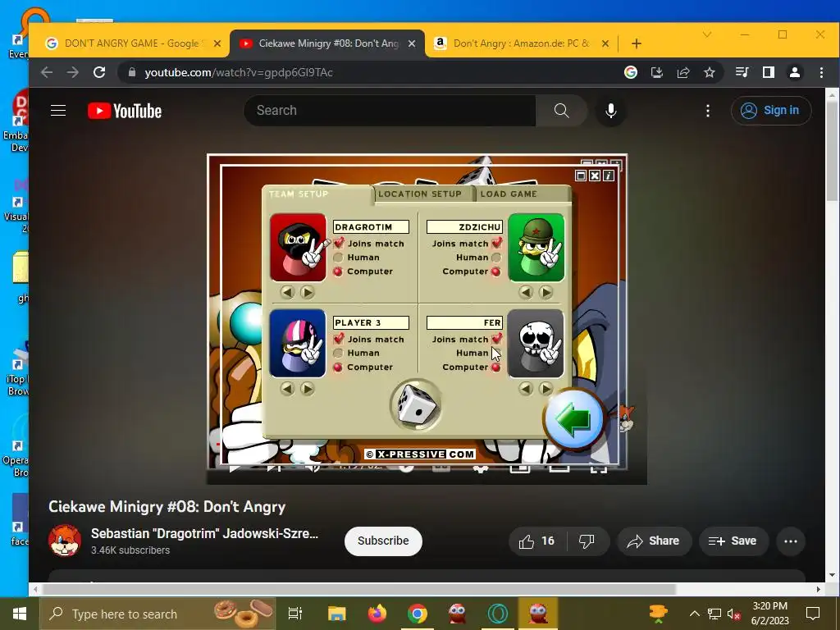The height and width of the screenshot is (630, 840).
Task: Tick Dragrotim's Joins match checkbox
Action: [339, 243]
